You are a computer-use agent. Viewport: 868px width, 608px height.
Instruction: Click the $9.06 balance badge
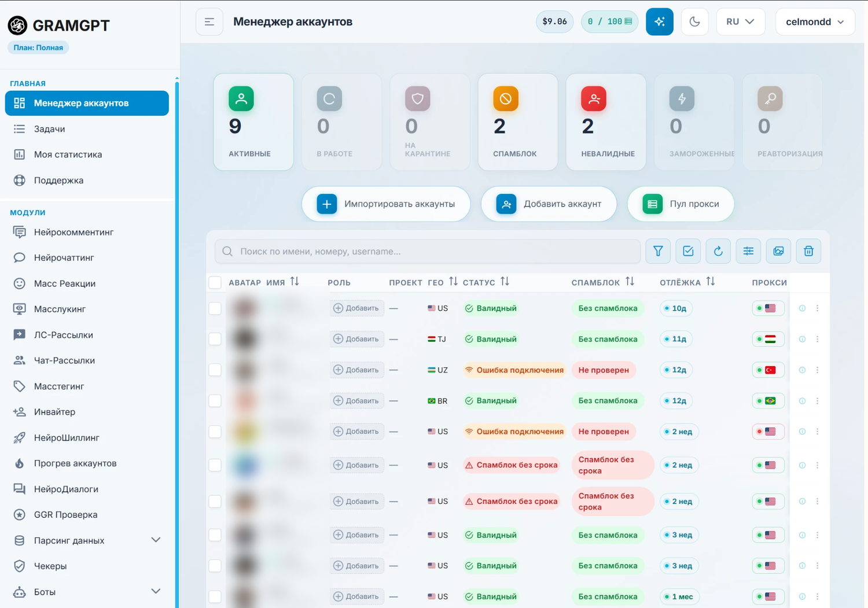click(554, 22)
